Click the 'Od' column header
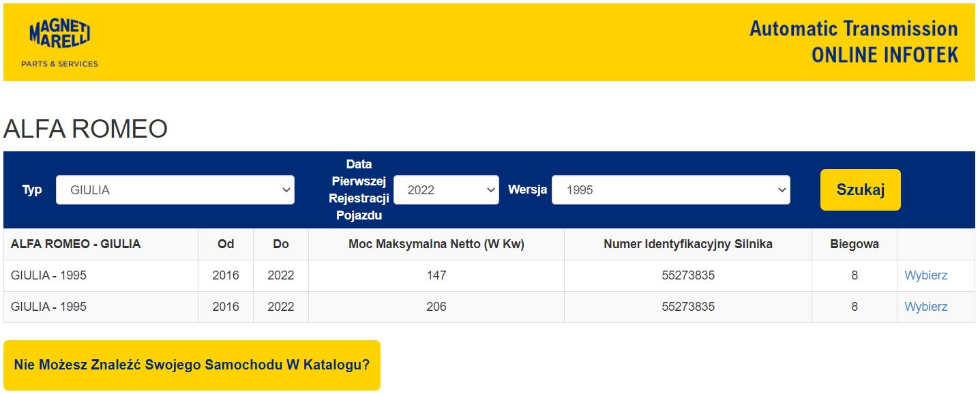This screenshot has height=394, width=980. pos(226,244)
